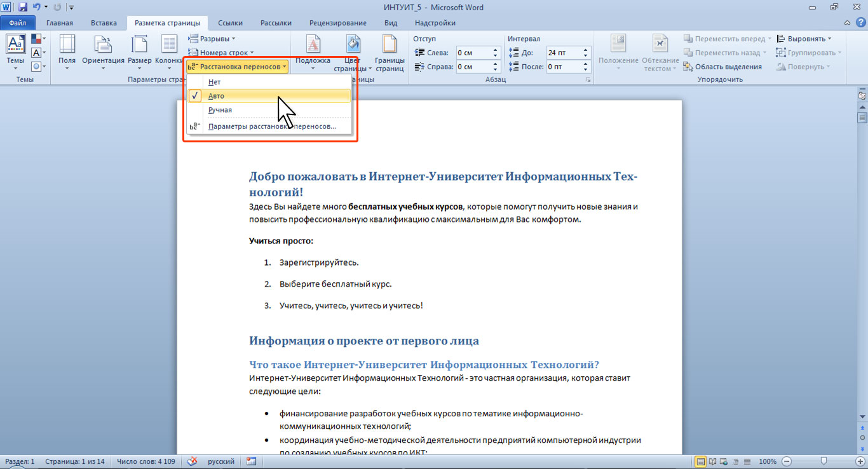This screenshot has width=868, height=469.
Task: Undo the last action in Quick Access
Action: tap(36, 8)
